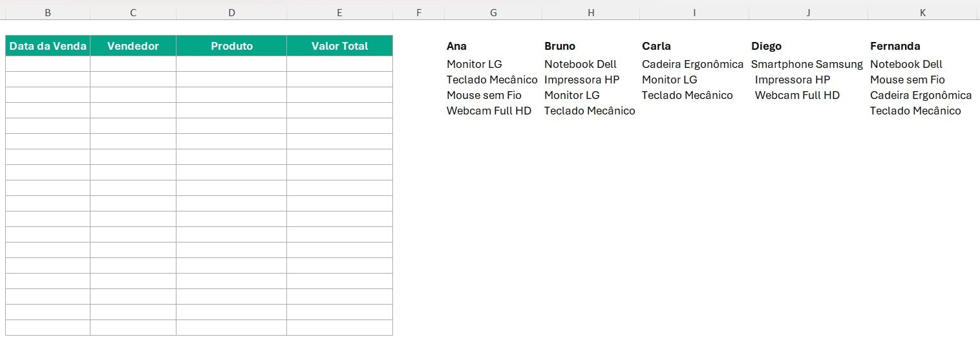
Task: Click 'Teclado Mecânico' under Fernanda
Action: pos(915,111)
